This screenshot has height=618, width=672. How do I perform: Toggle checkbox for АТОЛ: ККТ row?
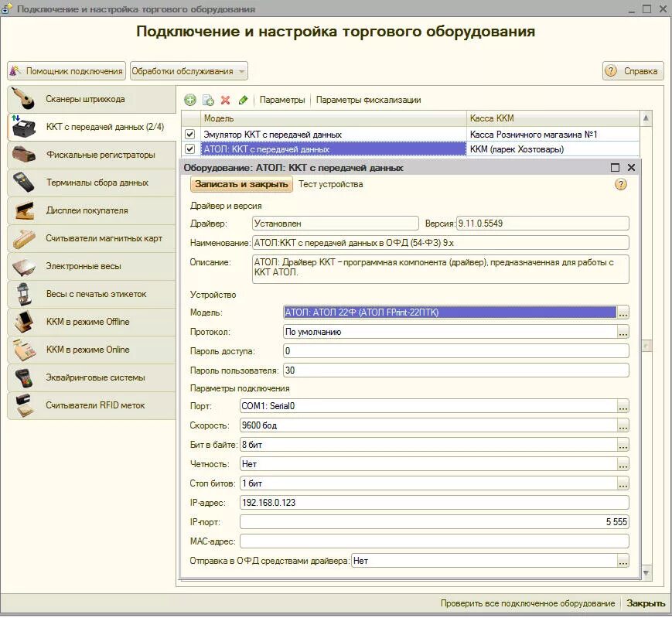(x=190, y=149)
